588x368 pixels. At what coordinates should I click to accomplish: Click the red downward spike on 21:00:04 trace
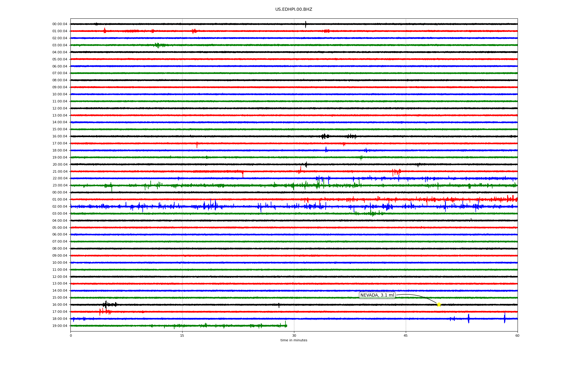click(243, 174)
